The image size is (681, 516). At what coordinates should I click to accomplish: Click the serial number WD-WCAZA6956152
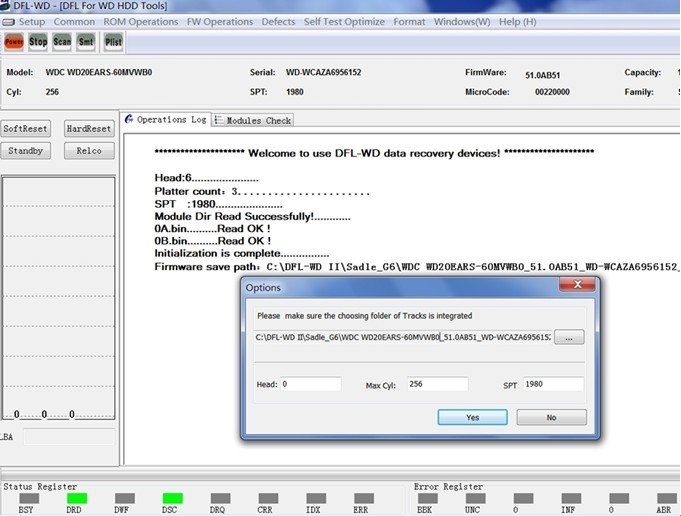pos(324,73)
